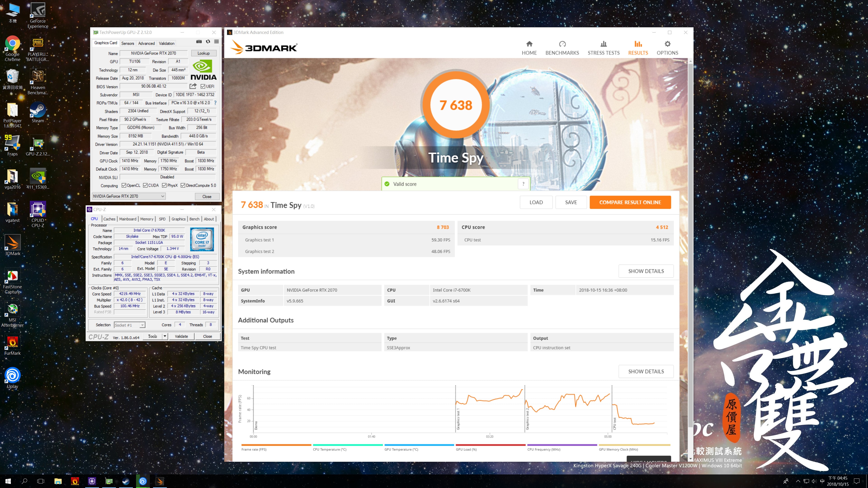Toggle the UEFI checkbox in GPU-Z
The image size is (868, 488).
click(x=203, y=86)
